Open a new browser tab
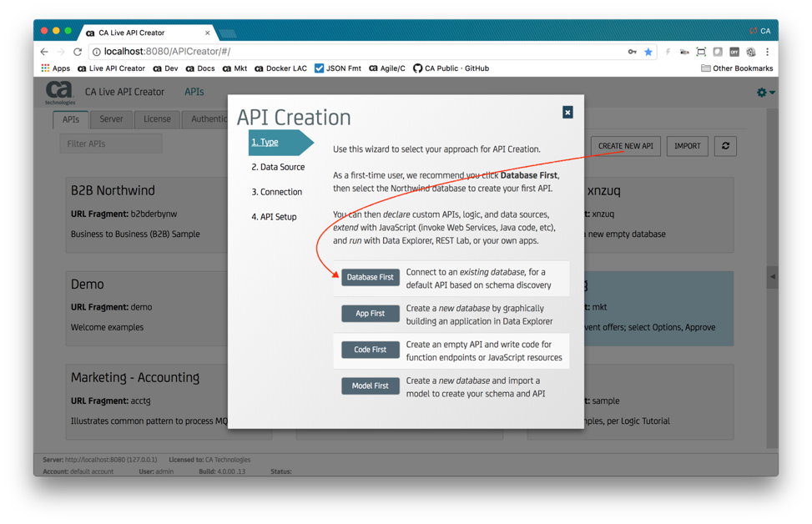 click(x=228, y=33)
